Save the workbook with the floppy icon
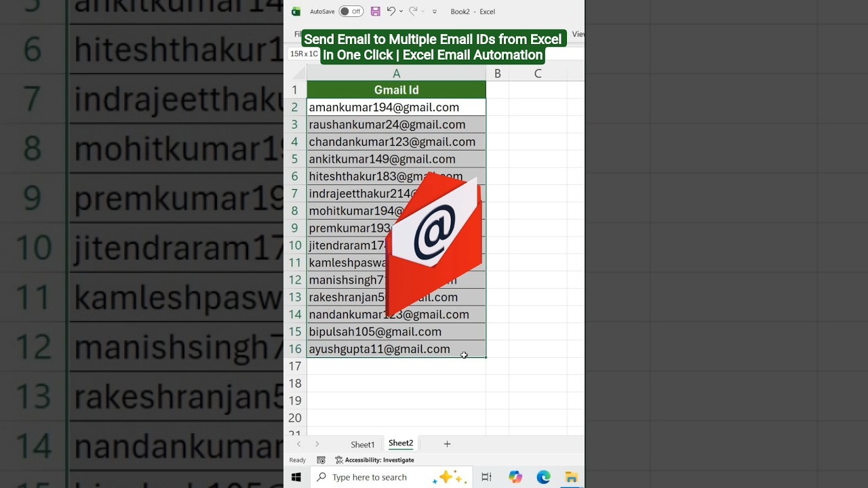The width and height of the screenshot is (868, 488). pos(375,12)
